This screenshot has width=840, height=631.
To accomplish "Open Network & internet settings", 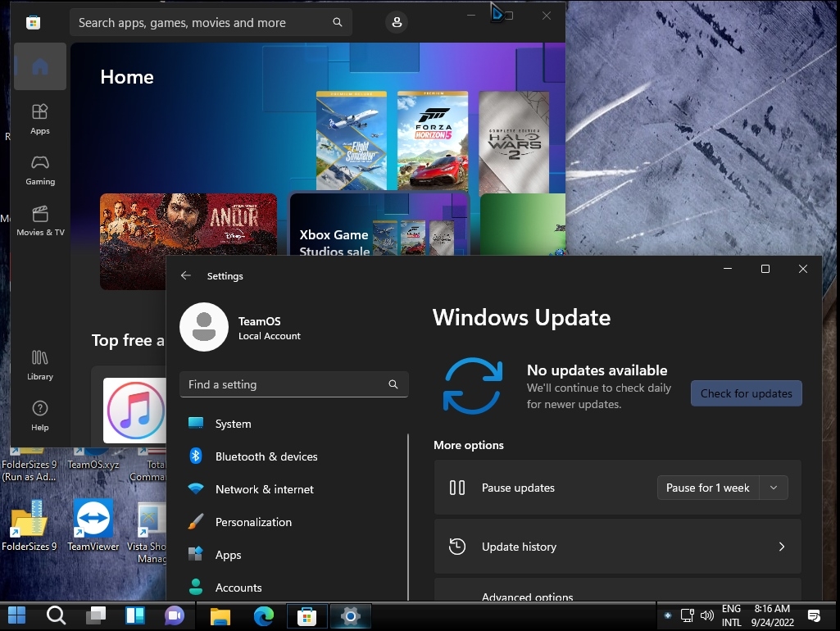I will (x=264, y=489).
